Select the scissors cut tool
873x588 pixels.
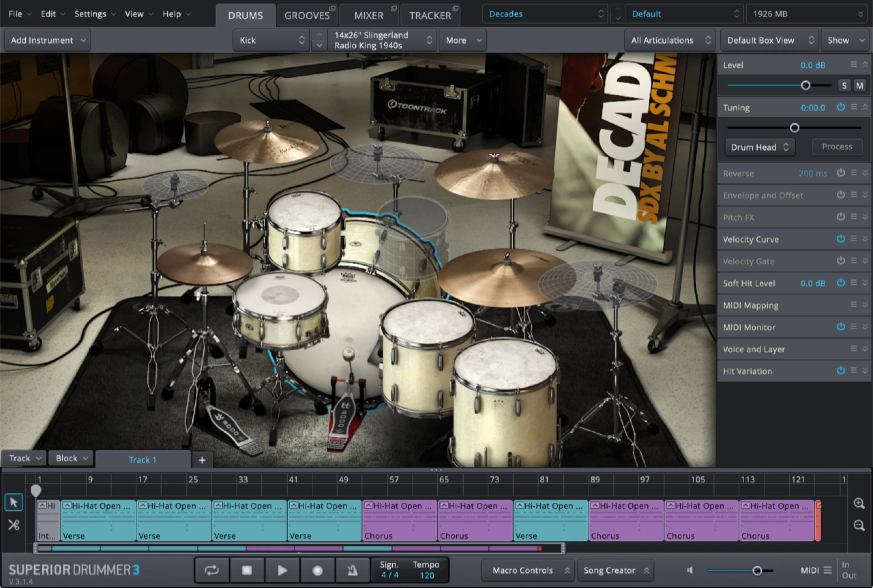14,525
